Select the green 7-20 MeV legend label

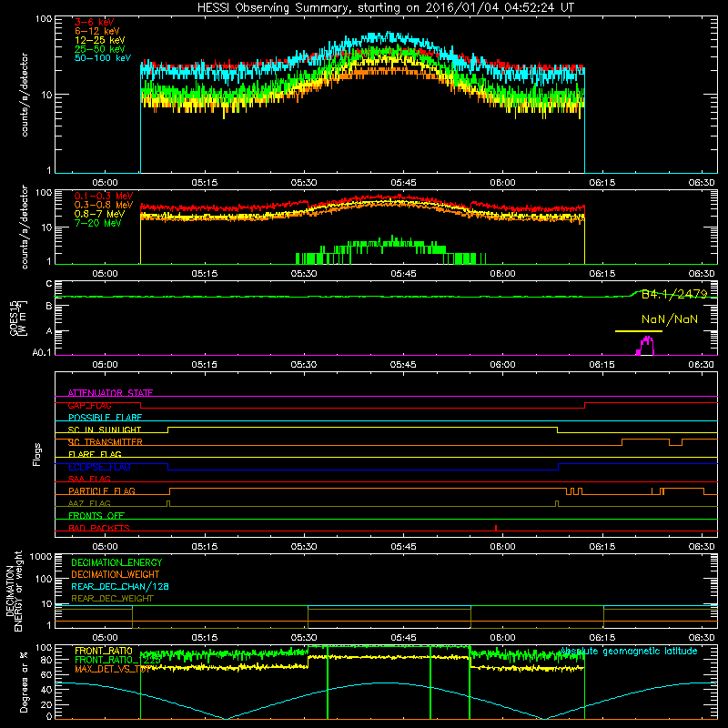point(98,223)
